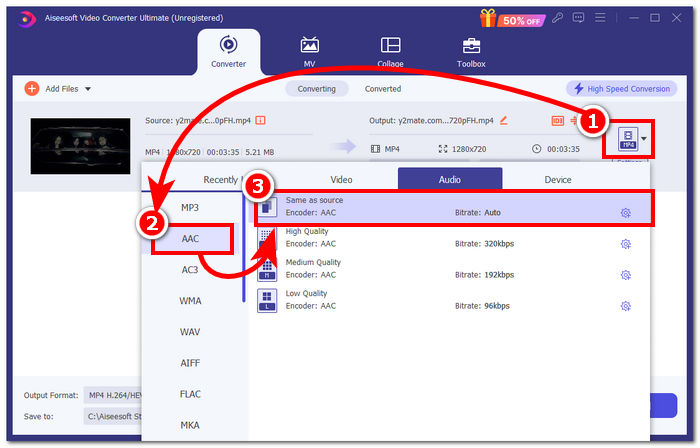Switch to the Video format tab
Viewport: 700px width, 448px height.
tap(342, 179)
